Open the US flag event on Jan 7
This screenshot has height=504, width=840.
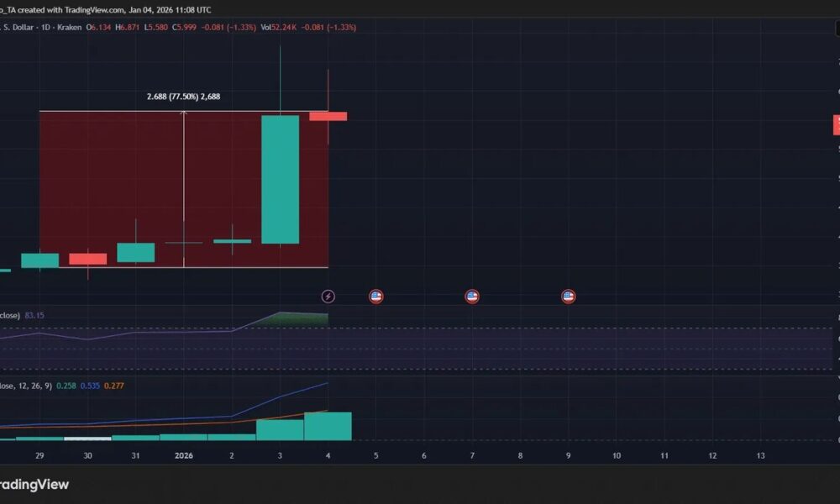pyautogui.click(x=472, y=296)
